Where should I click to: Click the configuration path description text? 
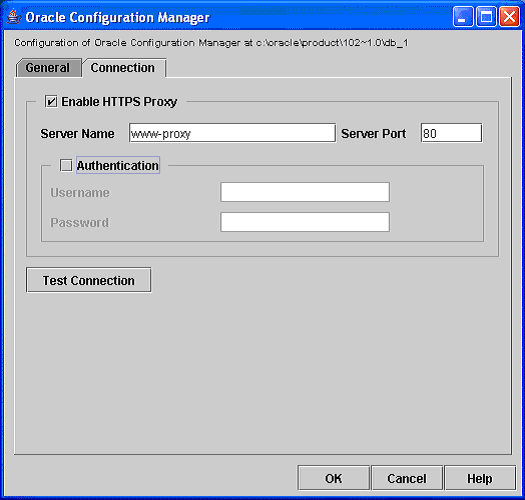(x=211, y=43)
